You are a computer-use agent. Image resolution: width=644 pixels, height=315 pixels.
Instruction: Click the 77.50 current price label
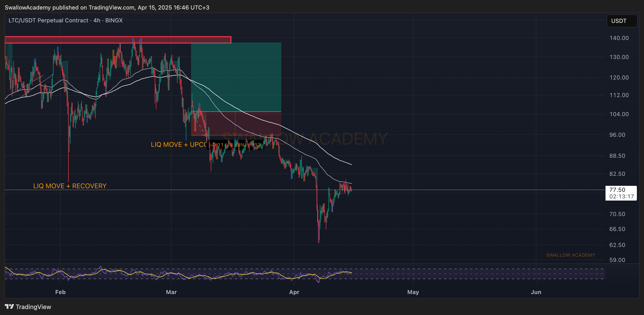621,193
